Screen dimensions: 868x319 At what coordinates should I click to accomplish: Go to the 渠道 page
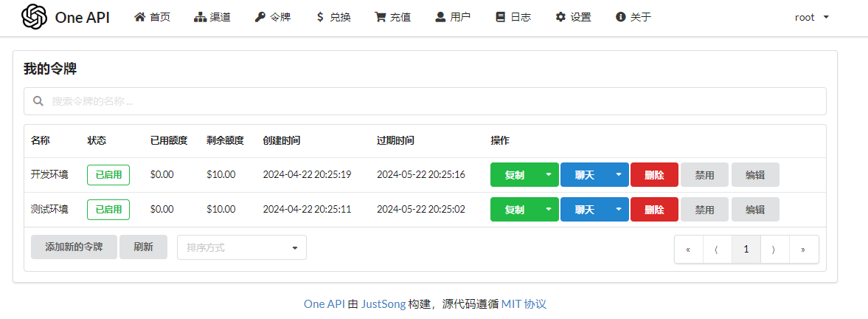212,17
